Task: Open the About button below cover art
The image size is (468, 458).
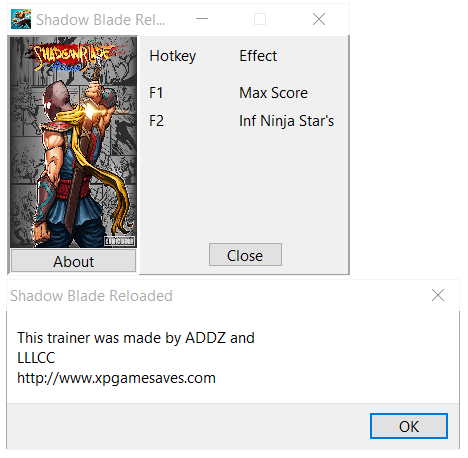Action: [73, 261]
